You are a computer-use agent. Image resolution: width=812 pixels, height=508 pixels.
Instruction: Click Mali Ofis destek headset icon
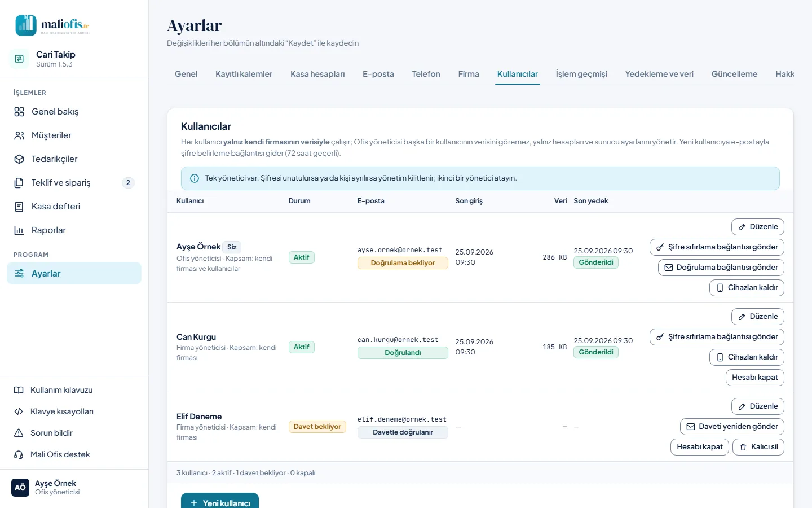(x=19, y=454)
